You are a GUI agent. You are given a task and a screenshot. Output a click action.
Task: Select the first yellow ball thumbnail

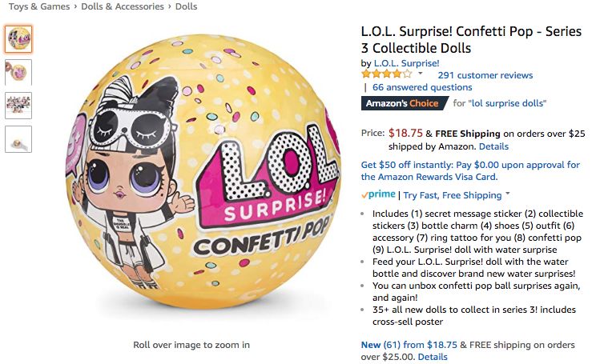(x=18, y=38)
